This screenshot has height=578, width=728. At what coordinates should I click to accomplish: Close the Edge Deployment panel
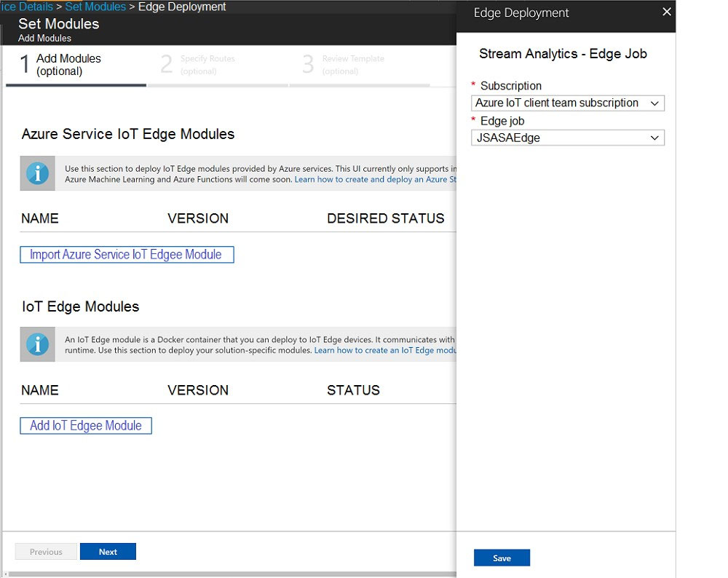point(667,12)
